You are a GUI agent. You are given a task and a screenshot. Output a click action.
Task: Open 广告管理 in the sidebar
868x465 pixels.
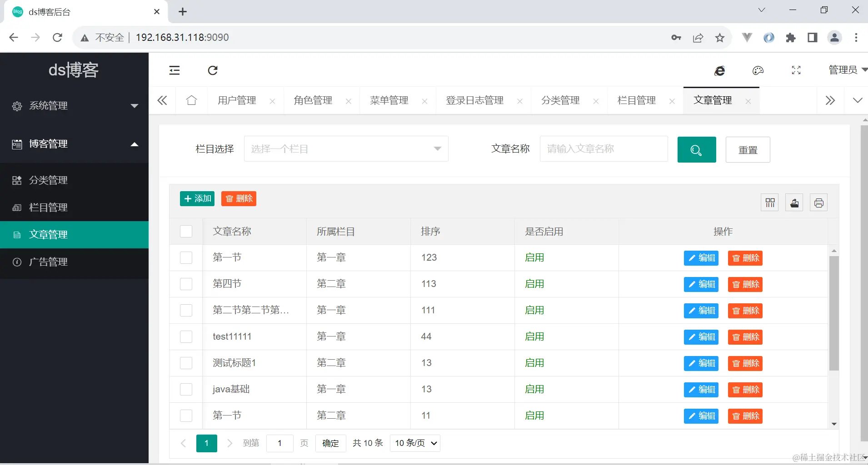(75, 262)
